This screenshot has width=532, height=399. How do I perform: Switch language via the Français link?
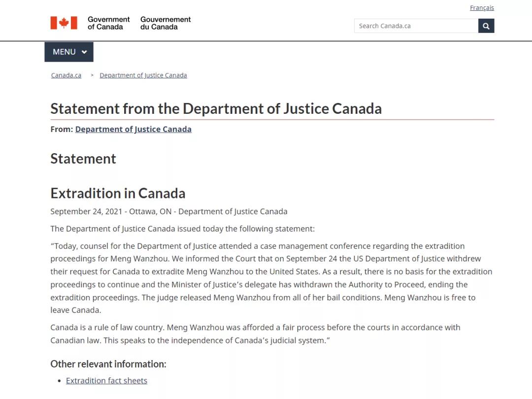tap(482, 7)
